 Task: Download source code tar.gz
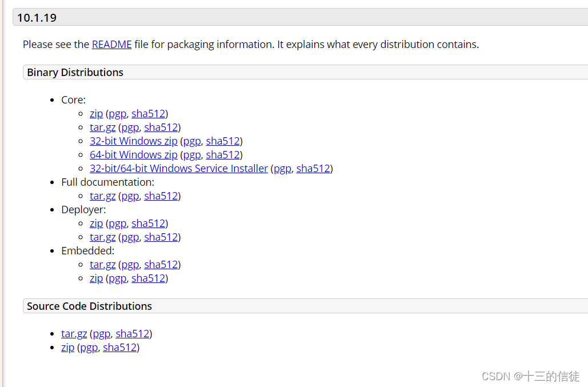[x=74, y=334]
